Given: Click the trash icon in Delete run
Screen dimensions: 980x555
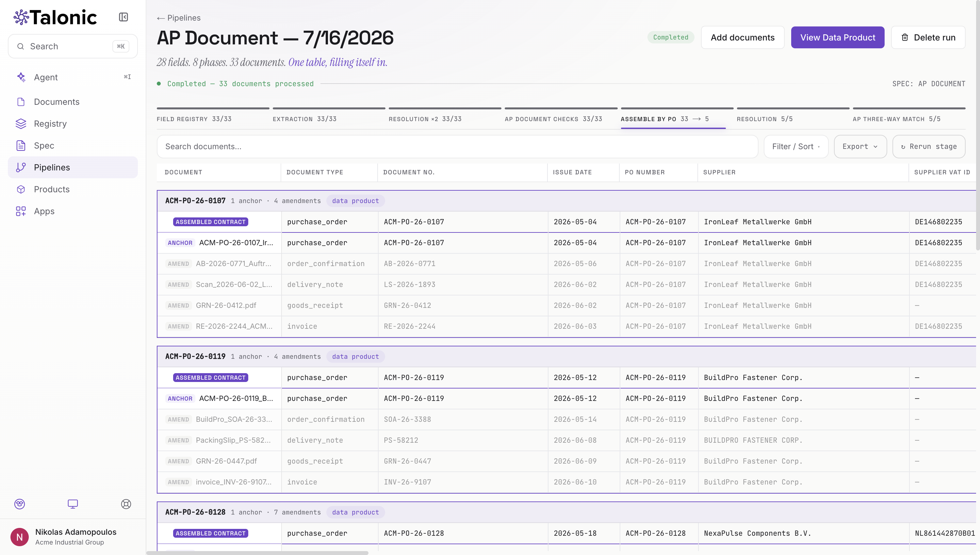Looking at the screenshot, I should pyautogui.click(x=905, y=37).
